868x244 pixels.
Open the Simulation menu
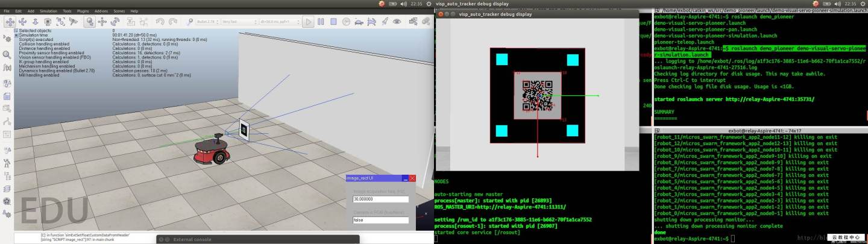[x=48, y=11]
